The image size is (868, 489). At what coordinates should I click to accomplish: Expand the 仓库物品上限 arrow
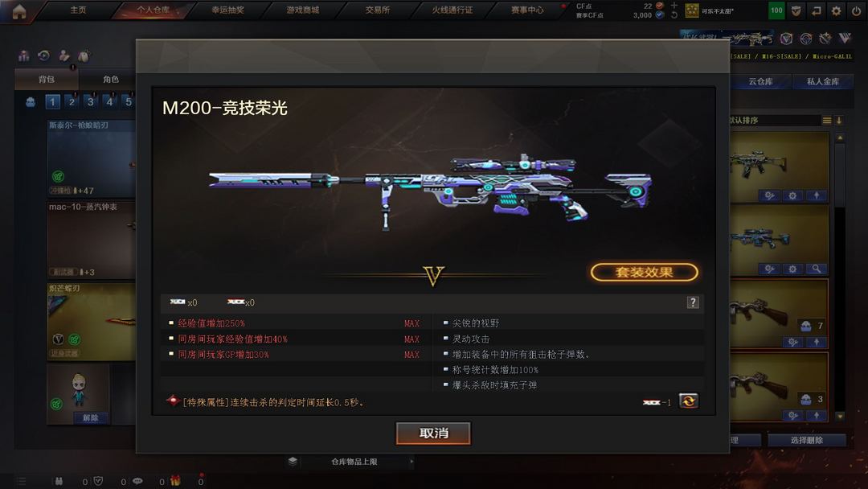coord(411,462)
